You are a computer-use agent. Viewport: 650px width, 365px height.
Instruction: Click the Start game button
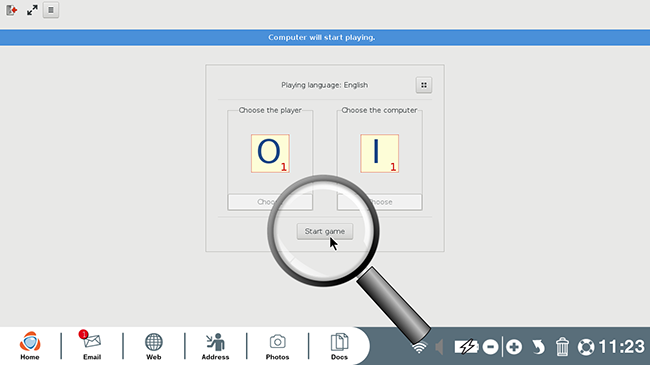pos(325,231)
